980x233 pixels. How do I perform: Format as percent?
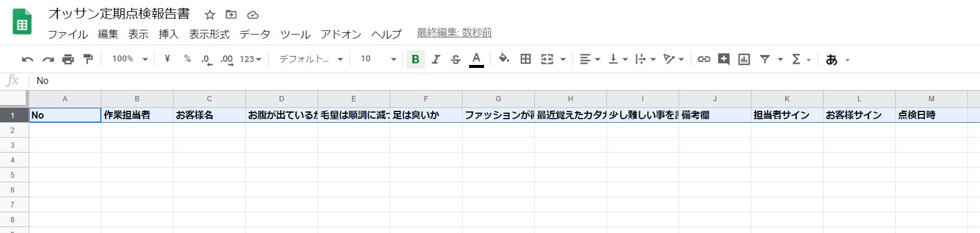click(187, 59)
